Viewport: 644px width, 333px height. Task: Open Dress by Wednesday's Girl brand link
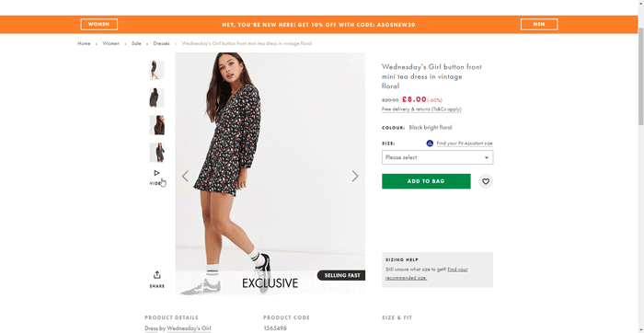(178, 328)
